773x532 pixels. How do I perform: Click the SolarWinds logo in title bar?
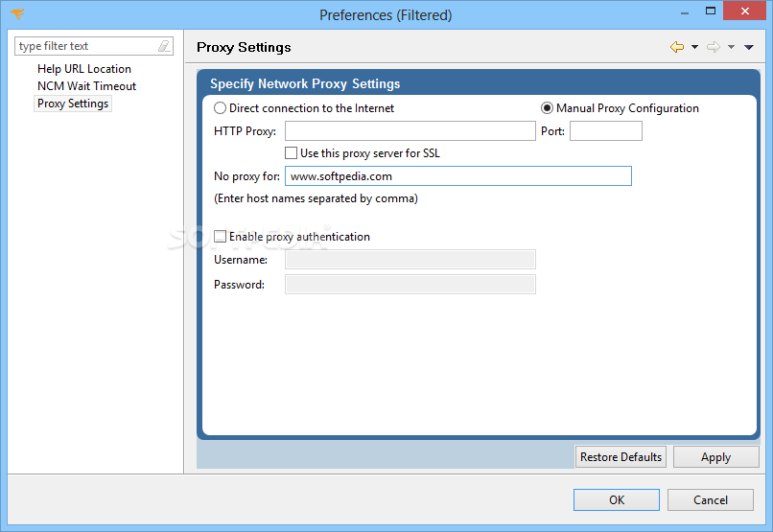pos(17,14)
